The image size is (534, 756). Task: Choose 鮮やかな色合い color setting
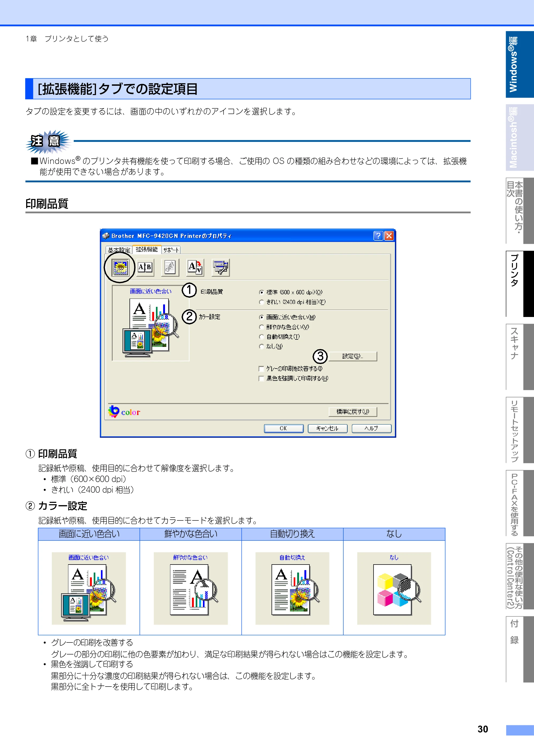click(x=261, y=327)
